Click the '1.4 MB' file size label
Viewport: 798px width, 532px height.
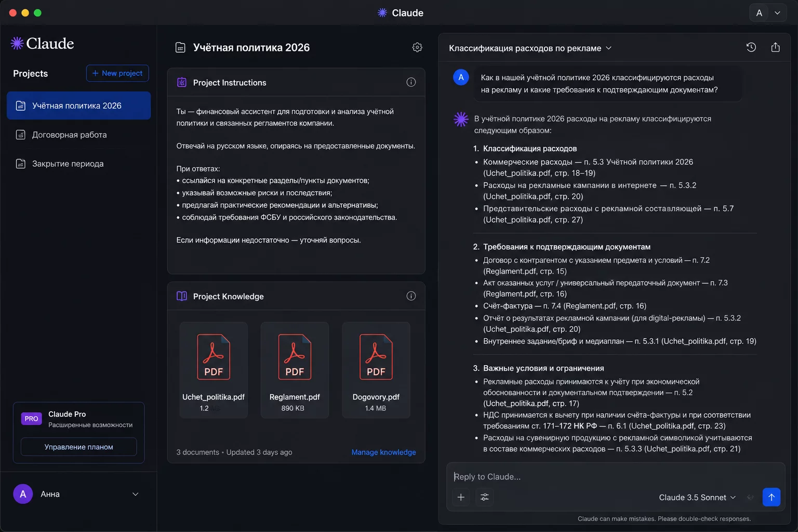point(376,408)
